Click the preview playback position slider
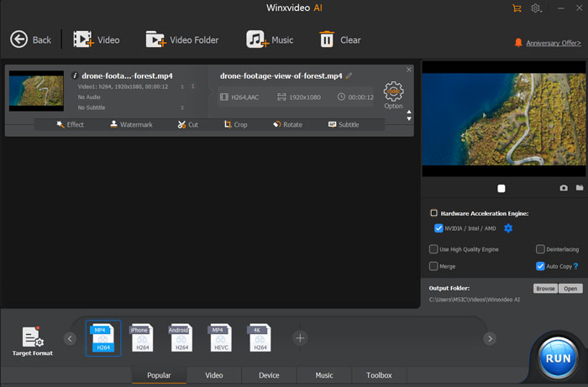Image resolution: width=588 pixels, height=387 pixels. (x=501, y=188)
